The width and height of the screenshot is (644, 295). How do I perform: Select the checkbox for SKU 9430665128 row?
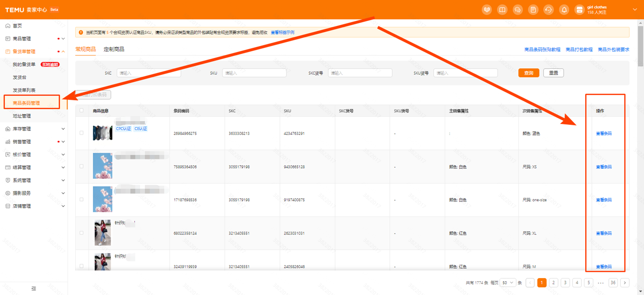(81, 166)
